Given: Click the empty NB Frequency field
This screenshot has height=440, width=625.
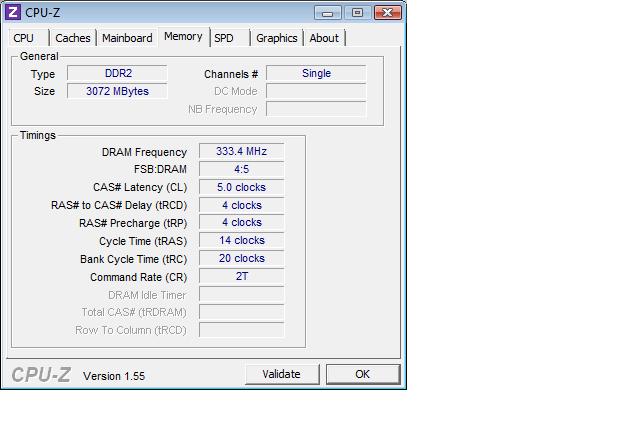Looking at the screenshot, I should pos(316,109).
